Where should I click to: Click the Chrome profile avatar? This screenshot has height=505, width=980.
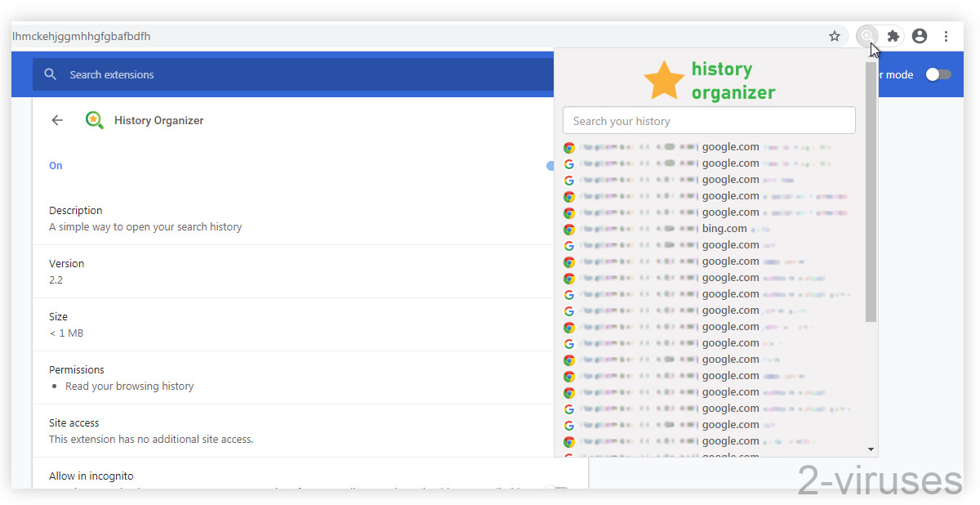tap(919, 36)
